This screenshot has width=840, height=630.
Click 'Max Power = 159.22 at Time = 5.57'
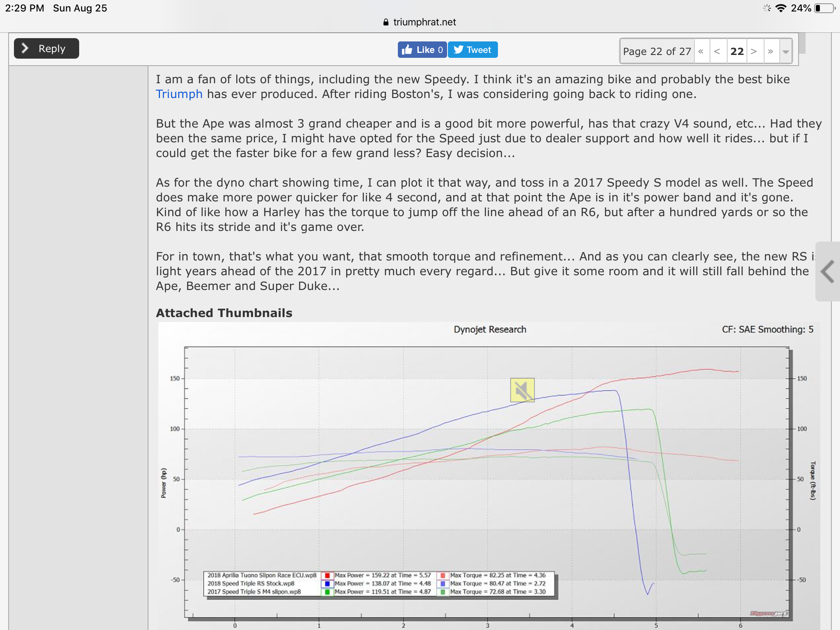383,575
